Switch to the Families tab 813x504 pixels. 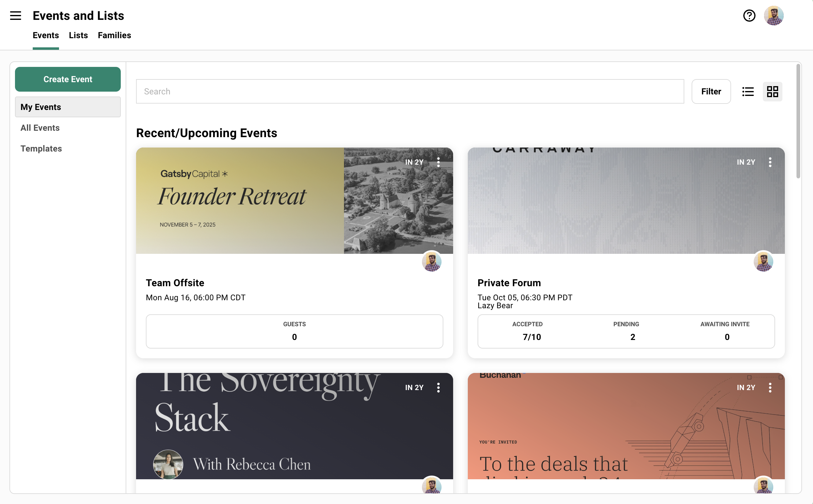(114, 35)
